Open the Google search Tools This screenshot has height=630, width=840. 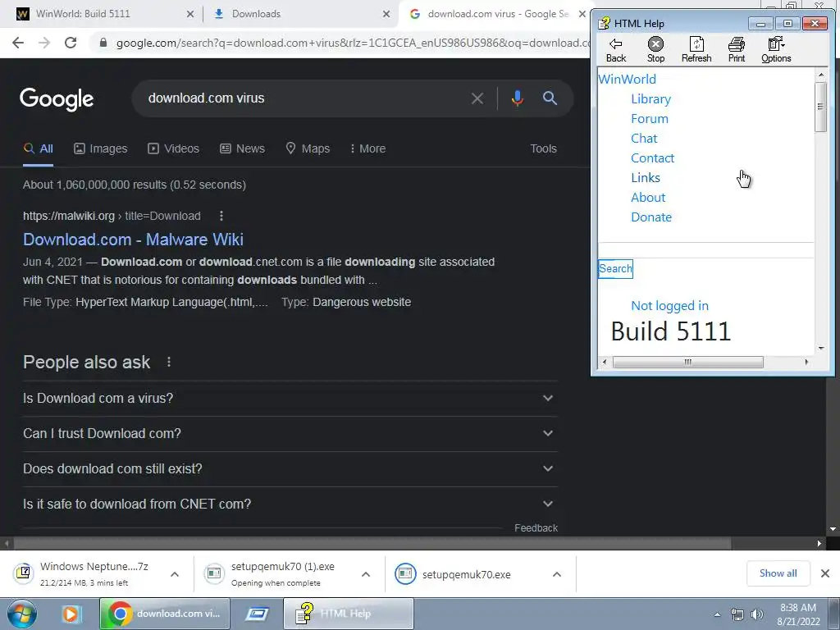[543, 149]
